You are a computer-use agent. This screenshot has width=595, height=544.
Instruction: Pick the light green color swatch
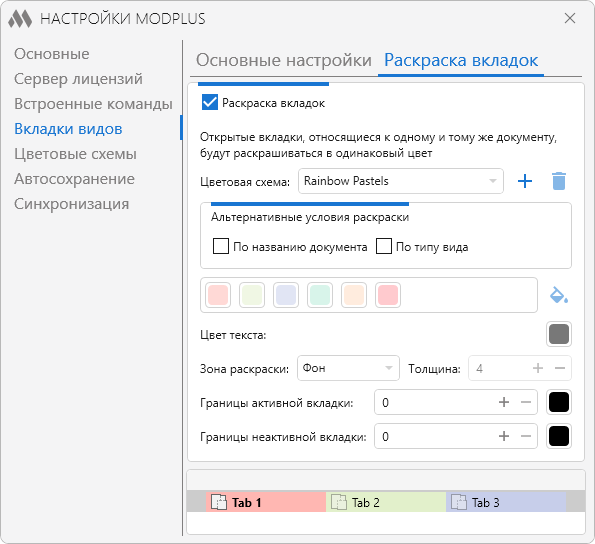coord(252,295)
